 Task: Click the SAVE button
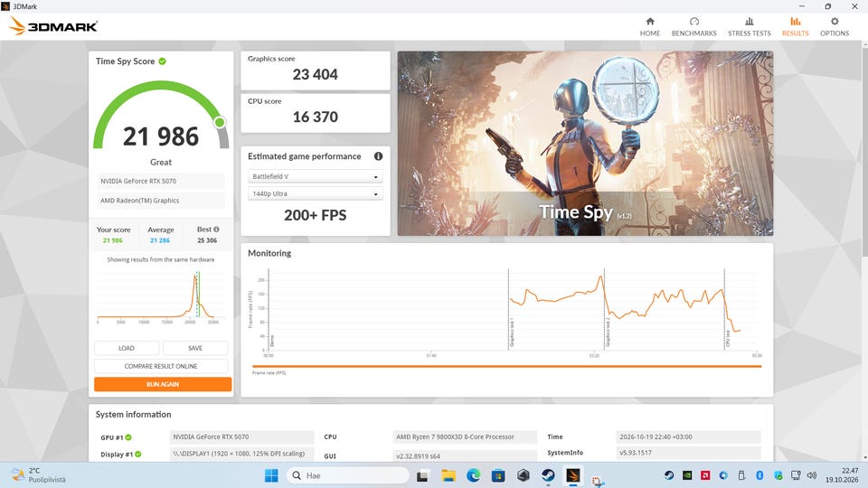[195, 348]
